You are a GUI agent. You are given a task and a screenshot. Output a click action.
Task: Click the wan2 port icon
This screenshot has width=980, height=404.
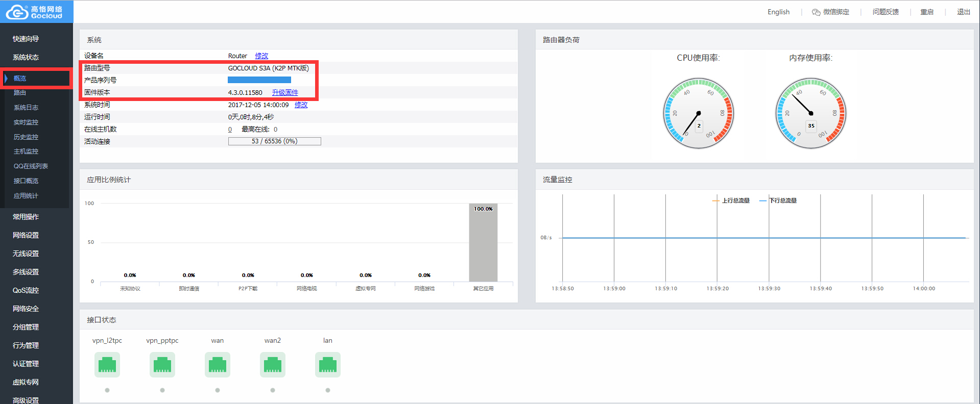pos(273,365)
